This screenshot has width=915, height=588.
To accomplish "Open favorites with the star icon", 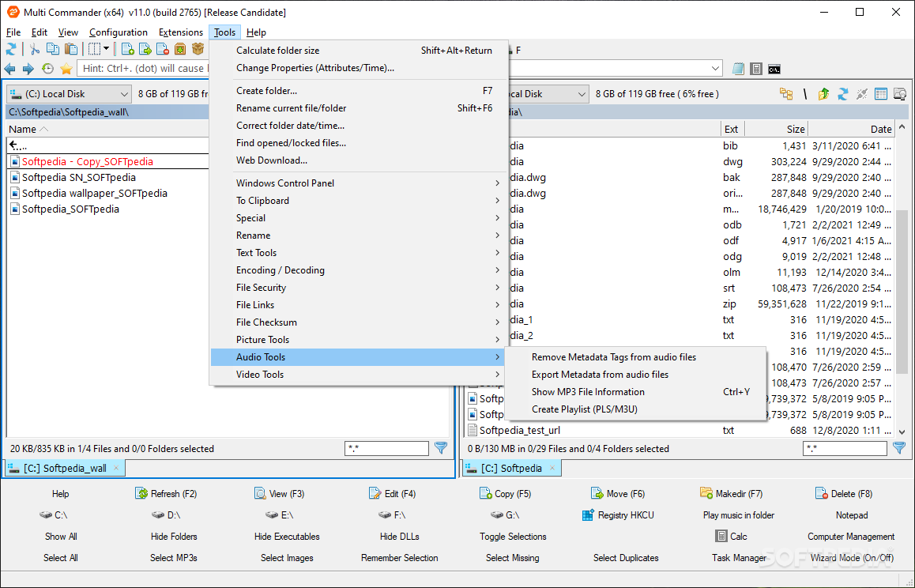I will [66, 69].
